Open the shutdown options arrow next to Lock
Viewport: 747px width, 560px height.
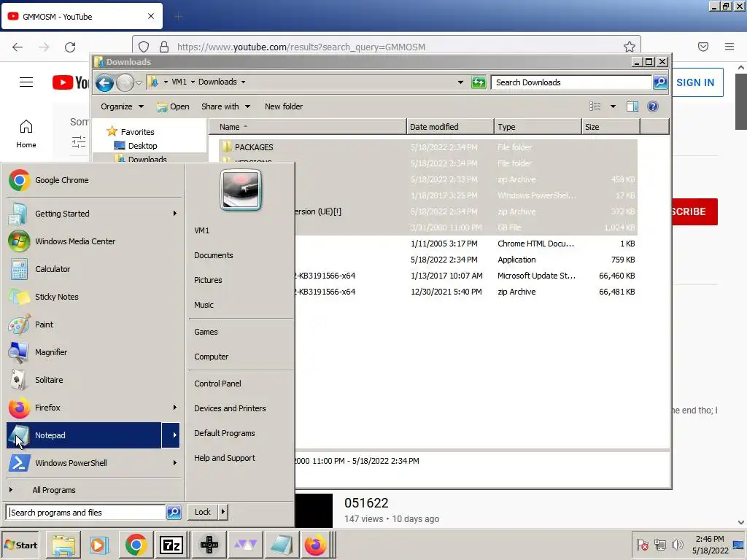pyautogui.click(x=223, y=512)
